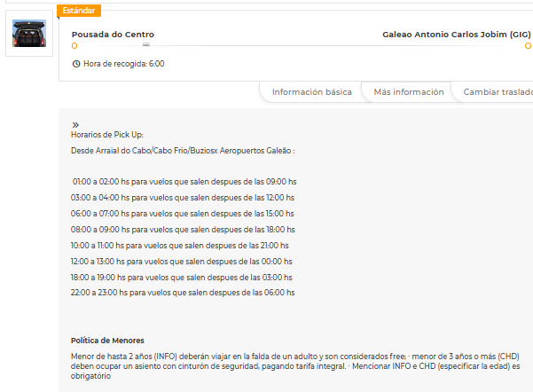Click the Horarios de Pick Up heading
The width and height of the screenshot is (533, 392).
tap(107, 135)
